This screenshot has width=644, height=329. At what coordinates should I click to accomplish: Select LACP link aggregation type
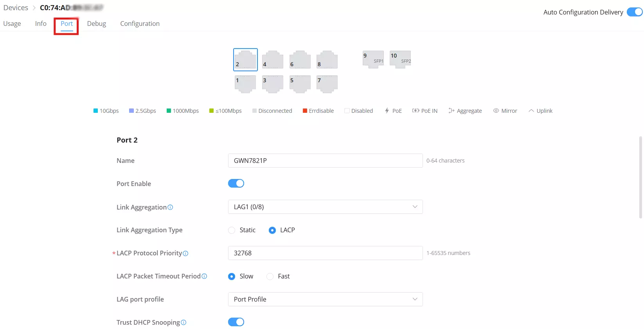click(272, 230)
